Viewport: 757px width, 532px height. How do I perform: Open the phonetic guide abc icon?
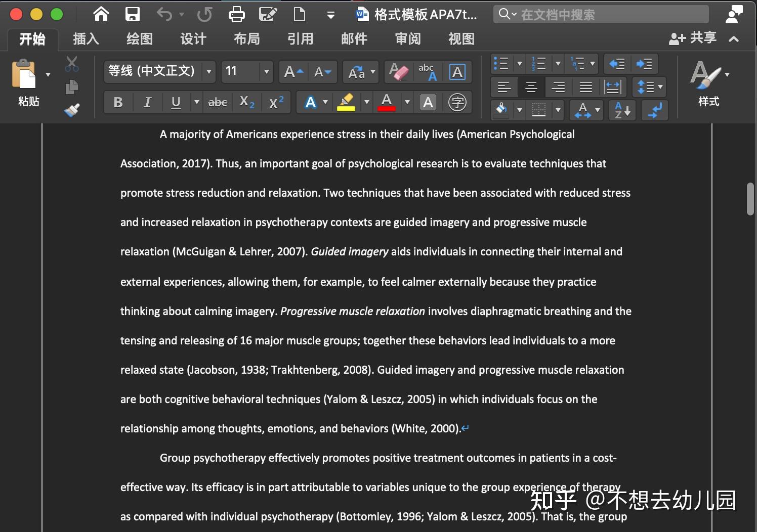(428, 72)
